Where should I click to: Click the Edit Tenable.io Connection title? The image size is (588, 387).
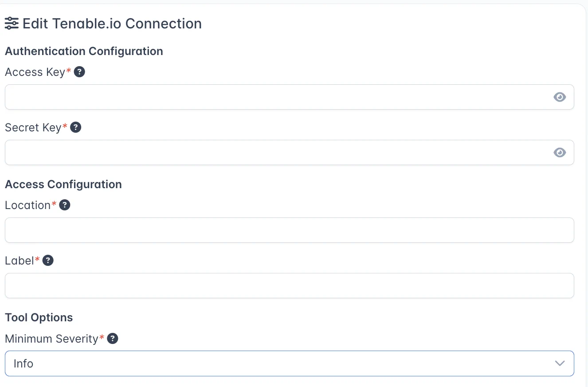112,24
